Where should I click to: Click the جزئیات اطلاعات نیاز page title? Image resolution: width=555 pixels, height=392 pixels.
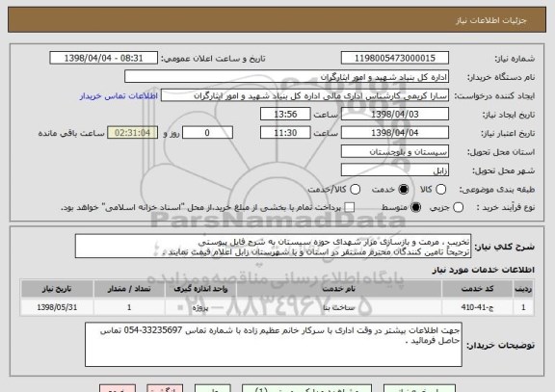point(491,20)
